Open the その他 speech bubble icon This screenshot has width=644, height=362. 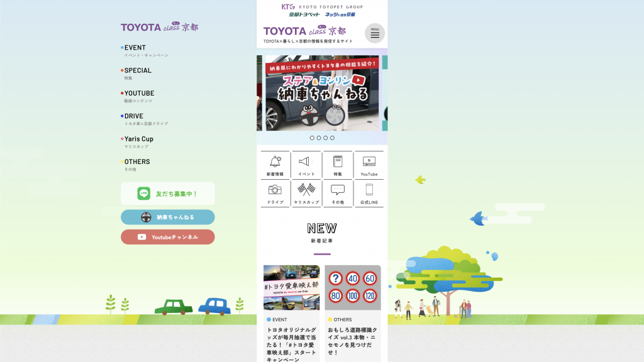(x=338, y=193)
